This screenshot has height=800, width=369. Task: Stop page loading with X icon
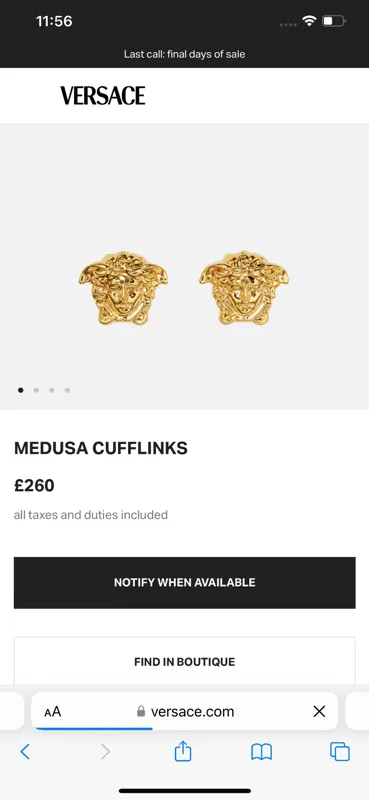[319, 711]
